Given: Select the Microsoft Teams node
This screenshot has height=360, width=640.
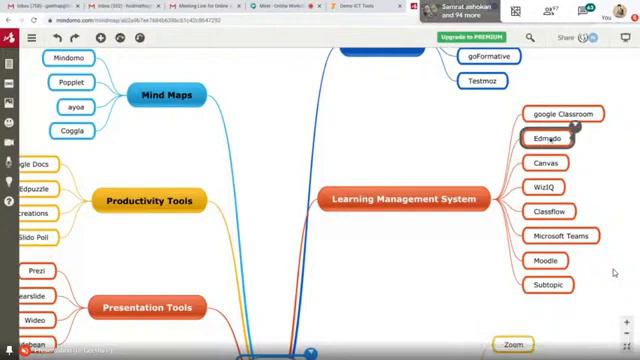Looking at the screenshot, I should (x=561, y=236).
